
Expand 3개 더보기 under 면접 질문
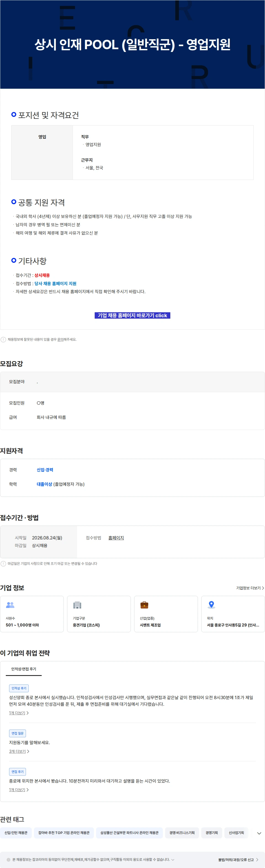click(19, 751)
